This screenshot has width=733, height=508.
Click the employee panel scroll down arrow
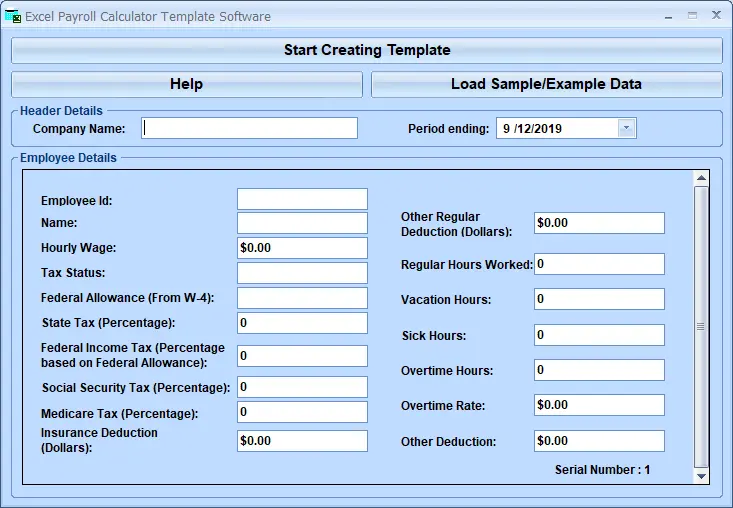click(x=701, y=476)
